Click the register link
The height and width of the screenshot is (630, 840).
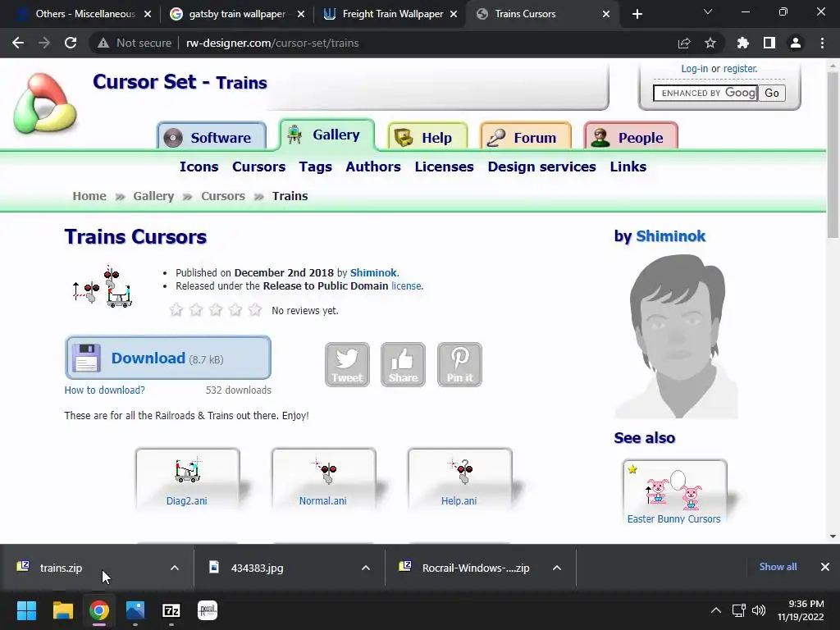pos(741,69)
